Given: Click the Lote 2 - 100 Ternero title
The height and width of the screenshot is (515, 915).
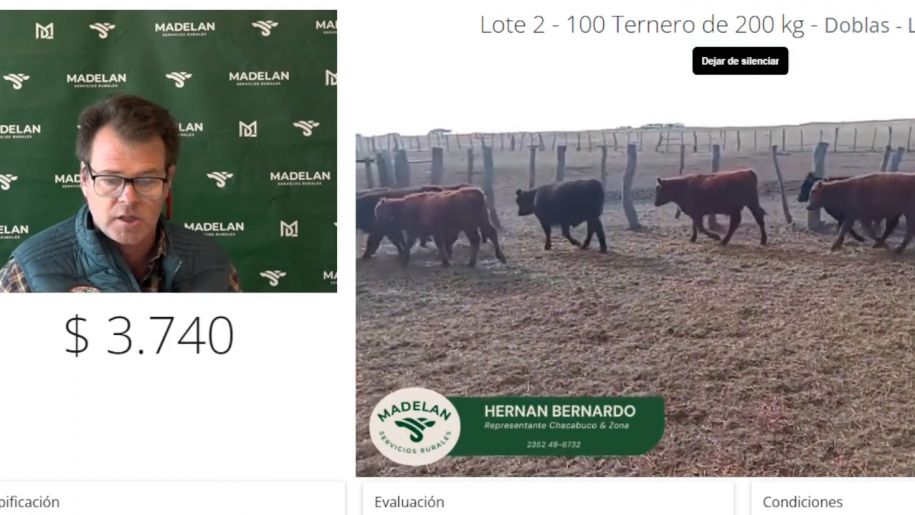Looking at the screenshot, I should pos(641,25).
